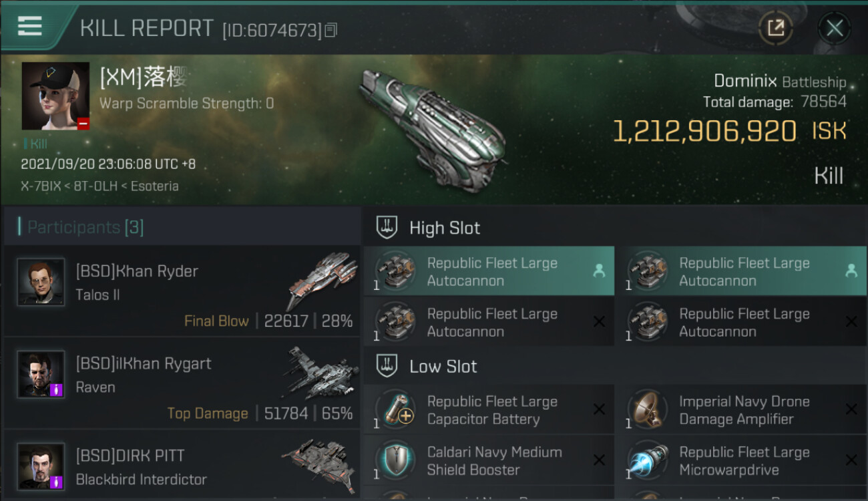Open the Caldari Navy Medium Shield Booster item

[x=493, y=461]
